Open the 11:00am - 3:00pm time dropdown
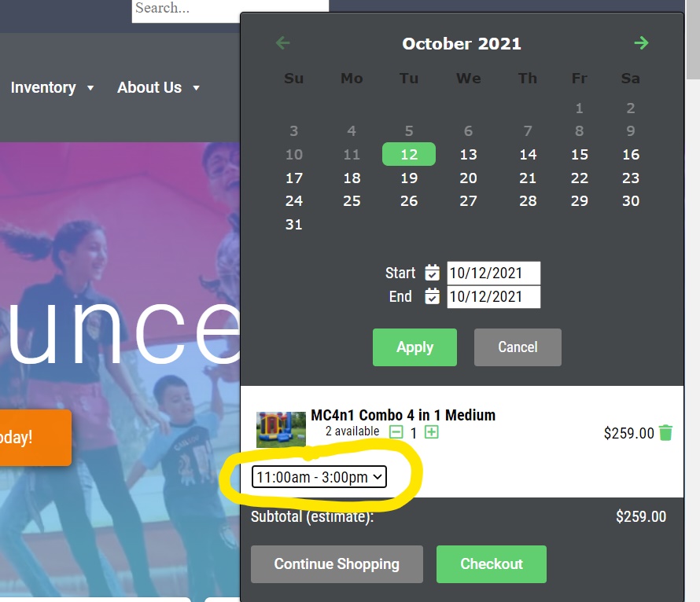Screen dimensions: 700x602 pos(319,477)
